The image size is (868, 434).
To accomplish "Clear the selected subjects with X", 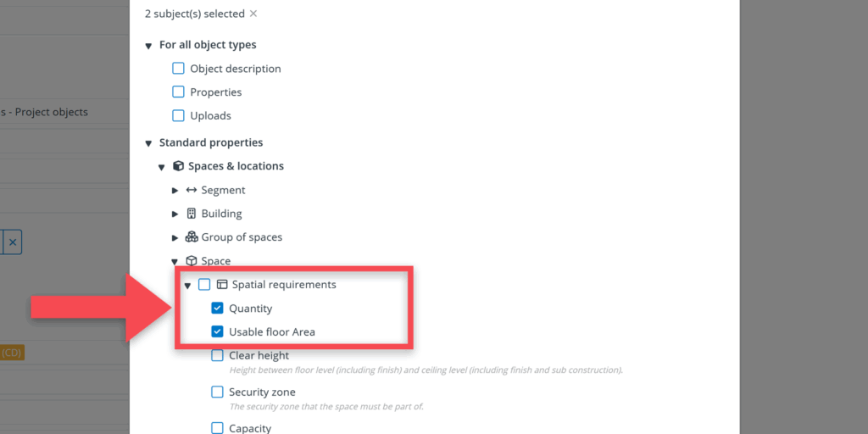I will tap(253, 14).
